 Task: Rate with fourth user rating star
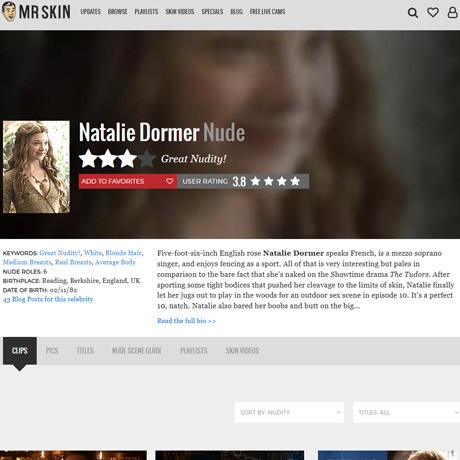point(295,181)
